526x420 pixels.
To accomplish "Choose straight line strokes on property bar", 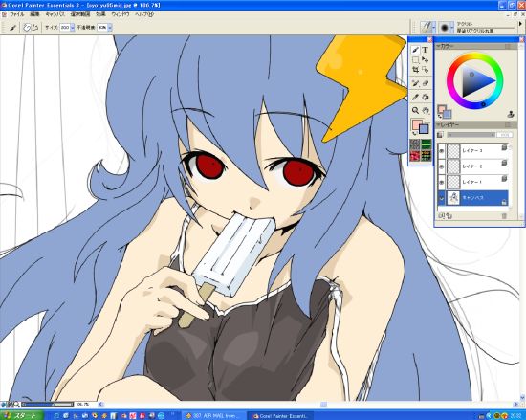I will tap(34, 28).
